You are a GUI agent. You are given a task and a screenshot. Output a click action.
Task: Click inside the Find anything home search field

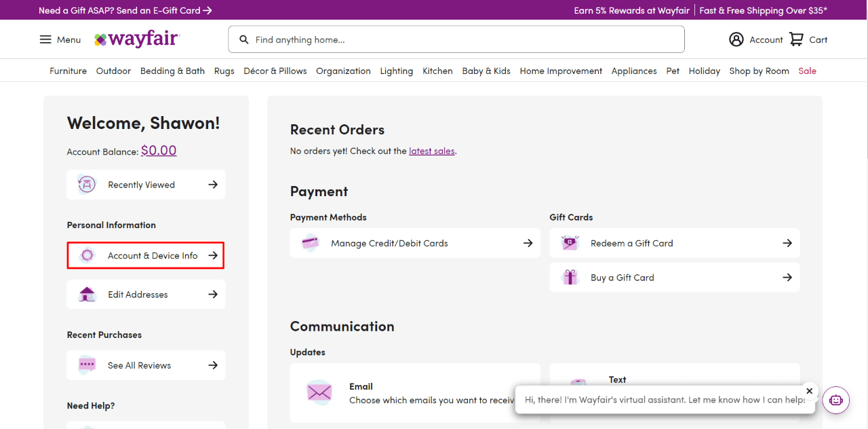click(456, 39)
